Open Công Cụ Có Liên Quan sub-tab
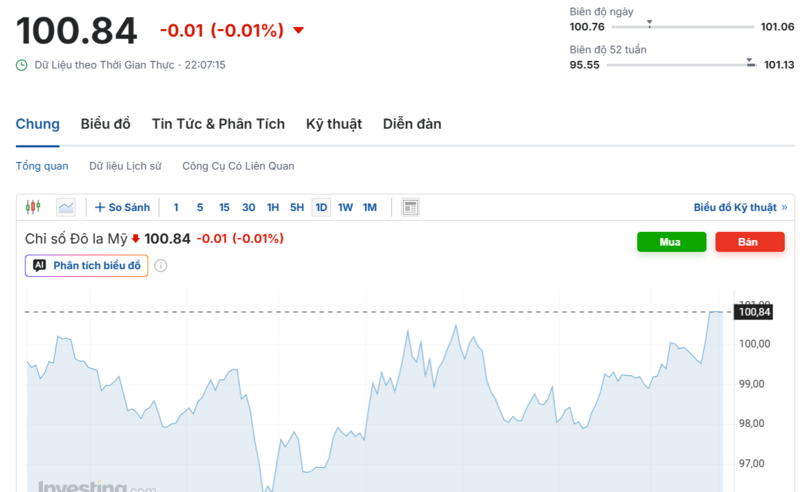 pyautogui.click(x=238, y=166)
